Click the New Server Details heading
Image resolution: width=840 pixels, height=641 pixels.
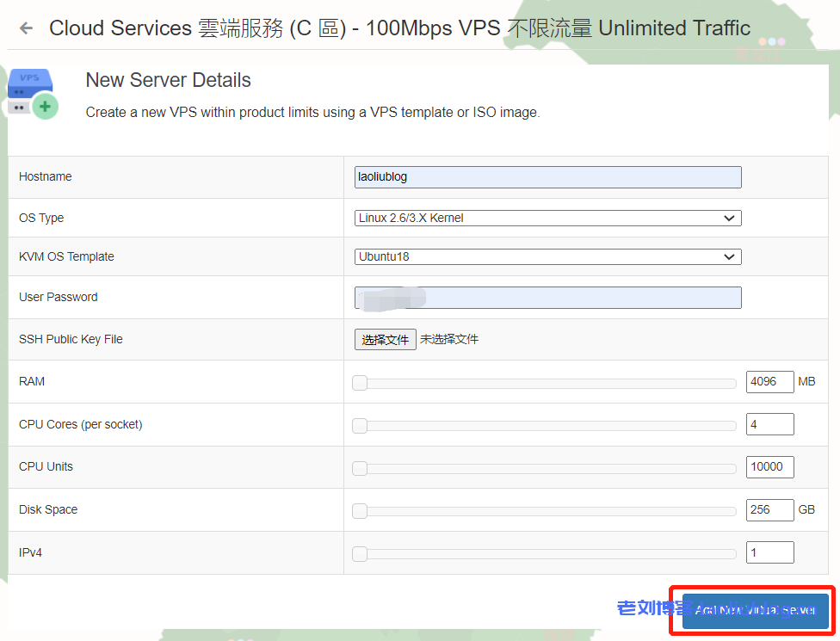click(x=168, y=81)
